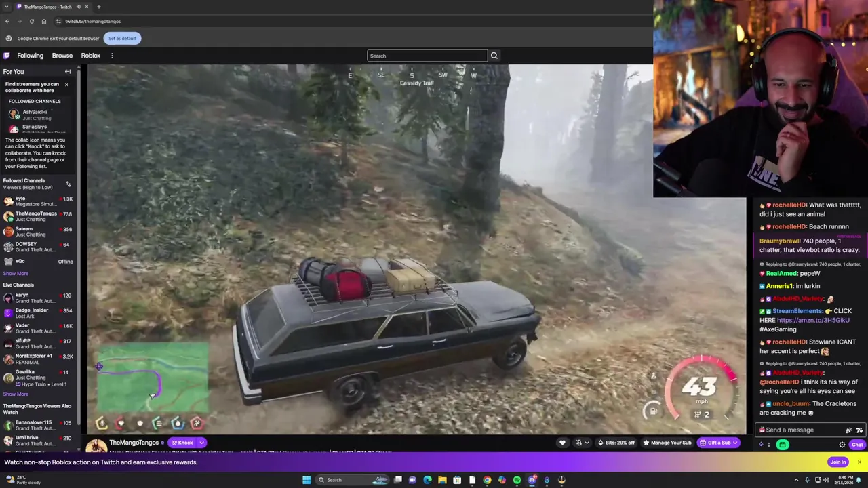Click the taskbar volume icon
The height and width of the screenshot is (488, 868).
(x=827, y=480)
